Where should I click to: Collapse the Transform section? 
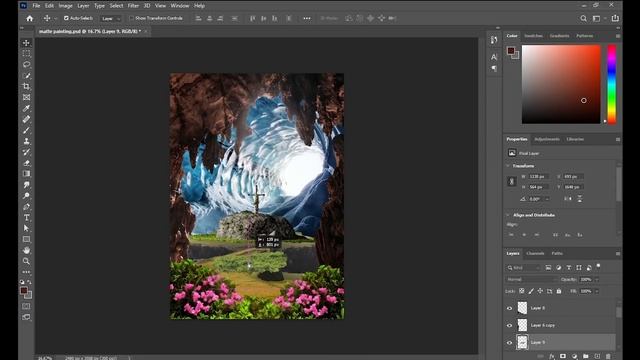coord(508,166)
